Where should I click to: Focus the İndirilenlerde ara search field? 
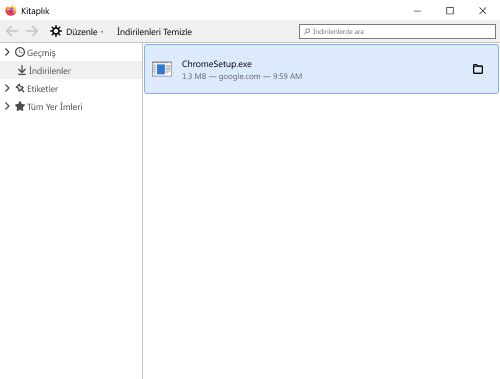click(397, 31)
